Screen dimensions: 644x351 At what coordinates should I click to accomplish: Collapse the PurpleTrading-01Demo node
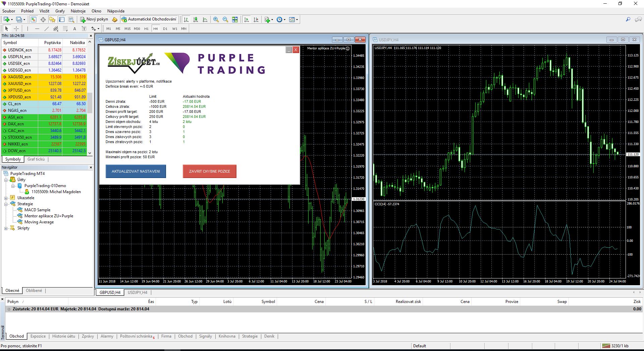point(13,186)
